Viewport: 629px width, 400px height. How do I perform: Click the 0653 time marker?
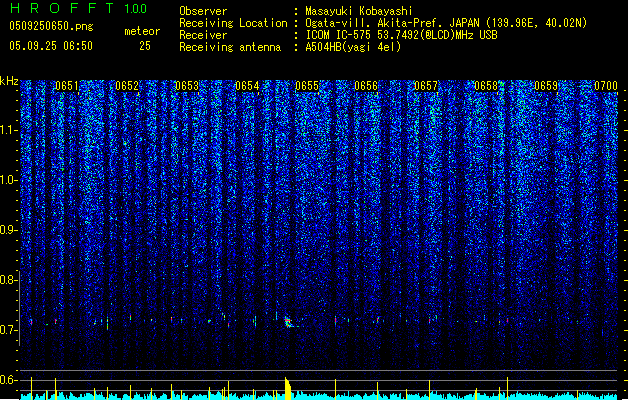[187, 86]
